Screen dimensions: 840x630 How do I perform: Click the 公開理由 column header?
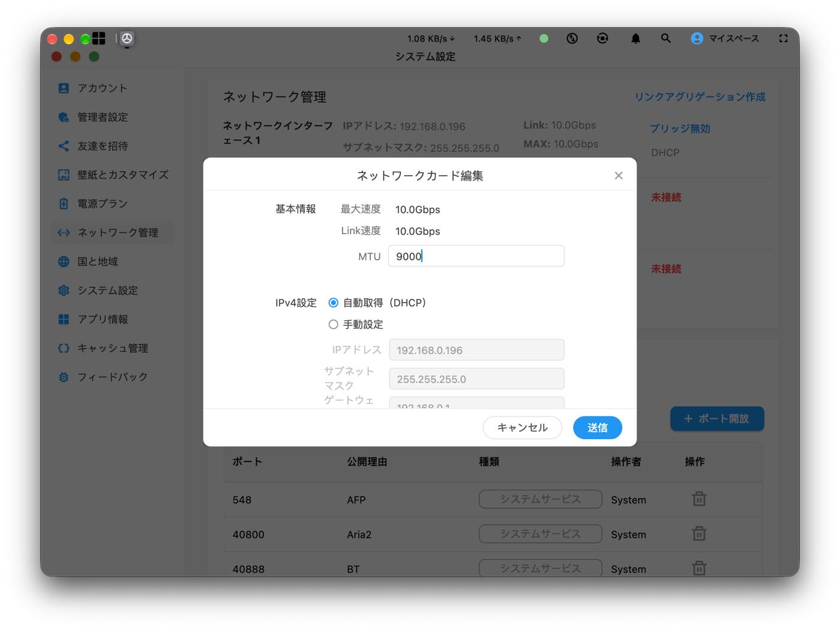(367, 461)
